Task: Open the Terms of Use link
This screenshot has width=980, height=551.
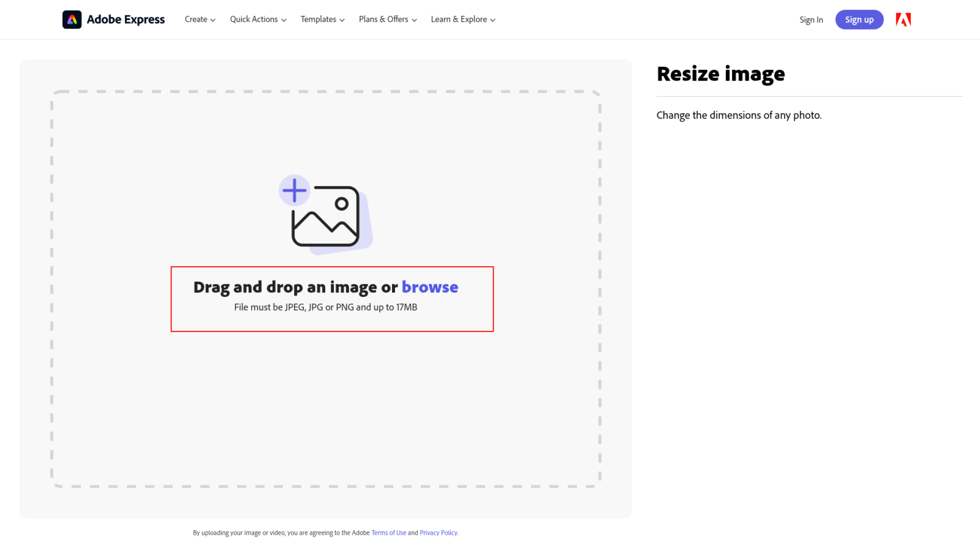Action: click(388, 533)
